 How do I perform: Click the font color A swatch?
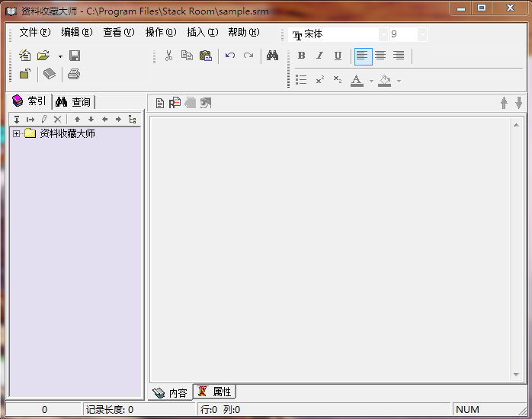(357, 80)
